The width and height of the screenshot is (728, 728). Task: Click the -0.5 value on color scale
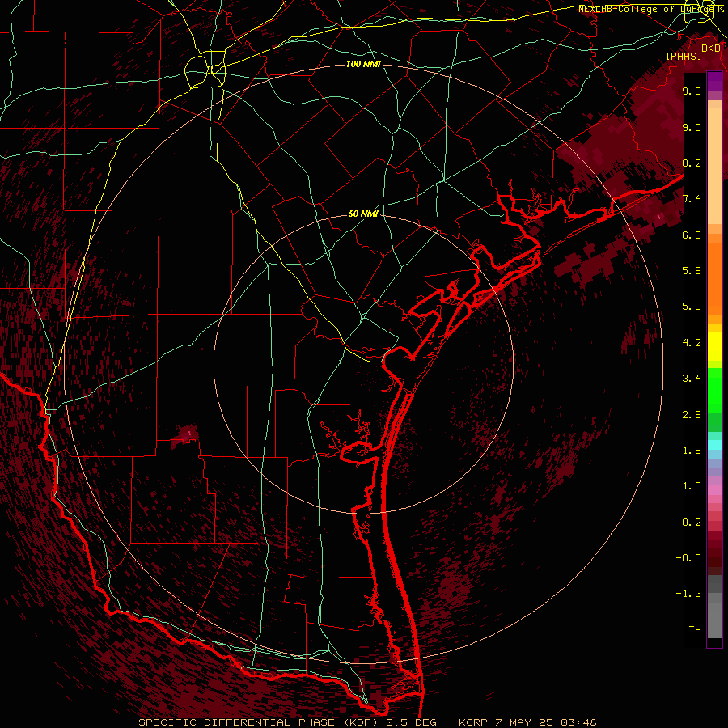tap(688, 558)
